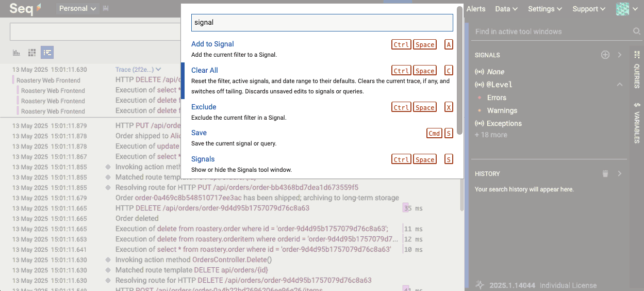
Task: Click the Seq logo
Action: pos(25,9)
